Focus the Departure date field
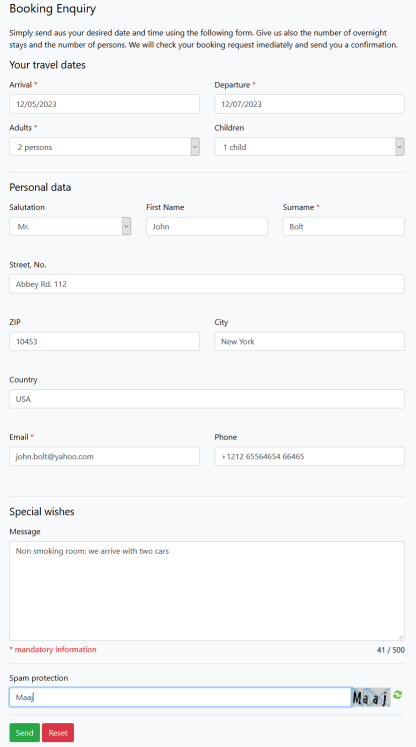 pos(310,104)
